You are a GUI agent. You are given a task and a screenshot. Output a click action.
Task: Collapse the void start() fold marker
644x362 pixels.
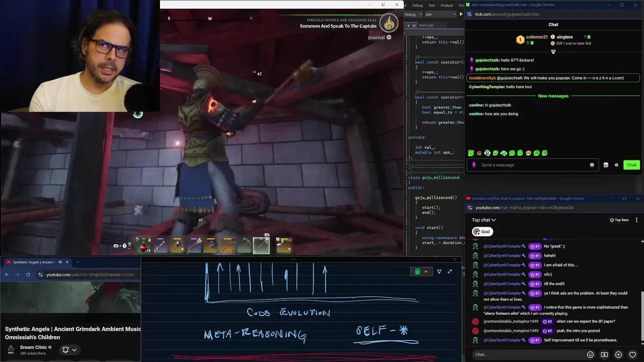click(x=407, y=228)
